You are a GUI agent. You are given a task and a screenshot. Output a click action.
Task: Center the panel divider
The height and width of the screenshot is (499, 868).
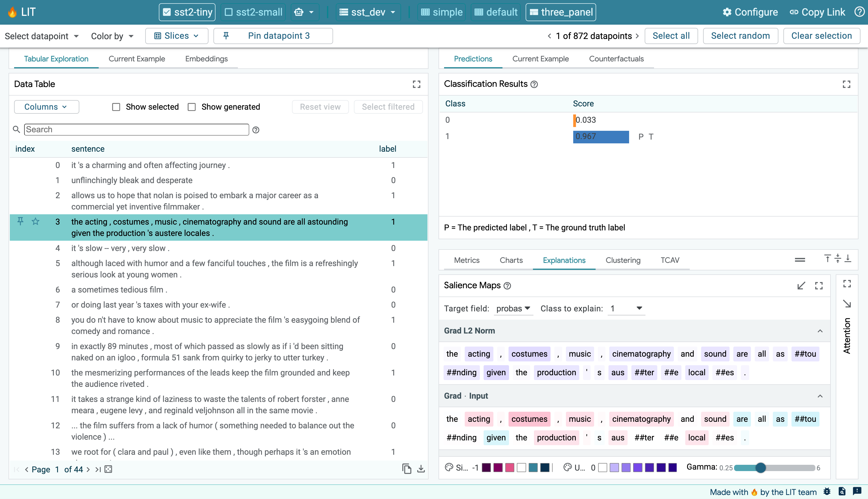click(x=838, y=258)
